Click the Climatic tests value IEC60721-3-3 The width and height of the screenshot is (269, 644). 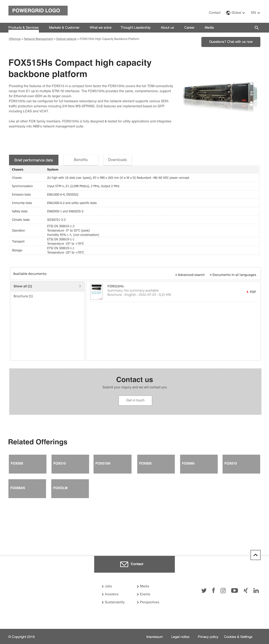[56, 220]
